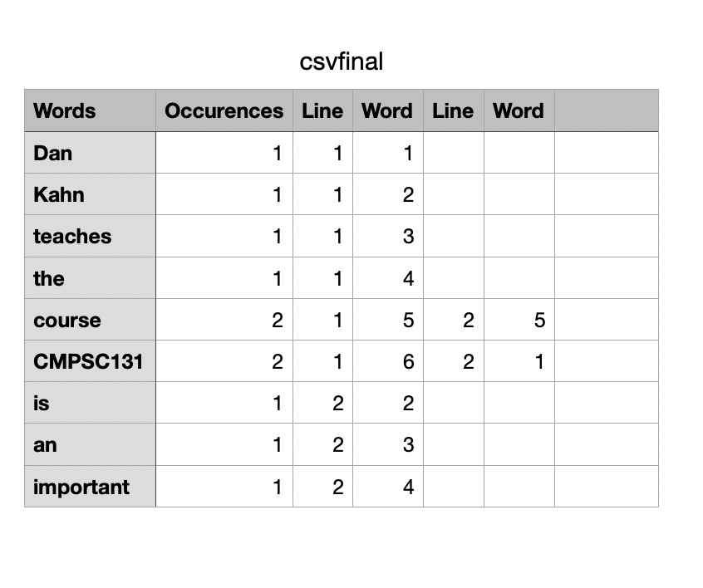Select the CMPSC131 row label

click(x=90, y=361)
